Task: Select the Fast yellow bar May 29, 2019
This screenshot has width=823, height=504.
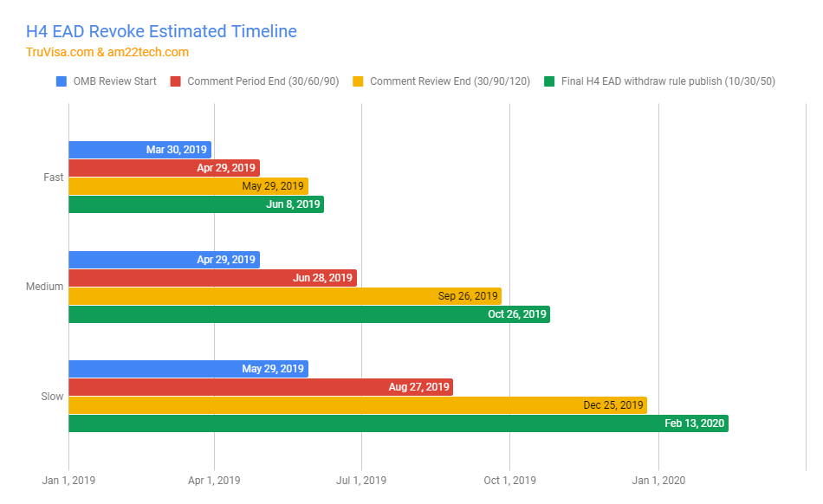Action: 188,186
